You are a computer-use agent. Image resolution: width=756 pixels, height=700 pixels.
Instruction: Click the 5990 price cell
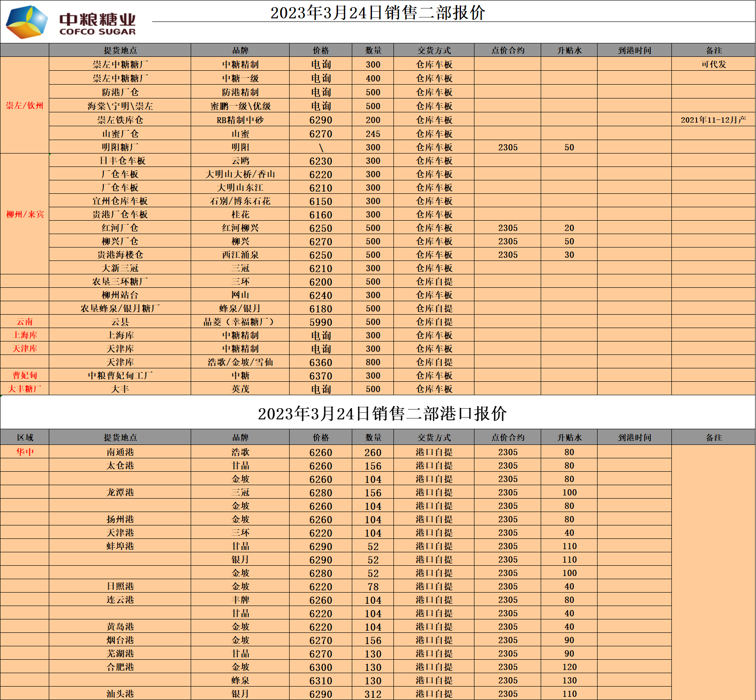[x=320, y=322]
